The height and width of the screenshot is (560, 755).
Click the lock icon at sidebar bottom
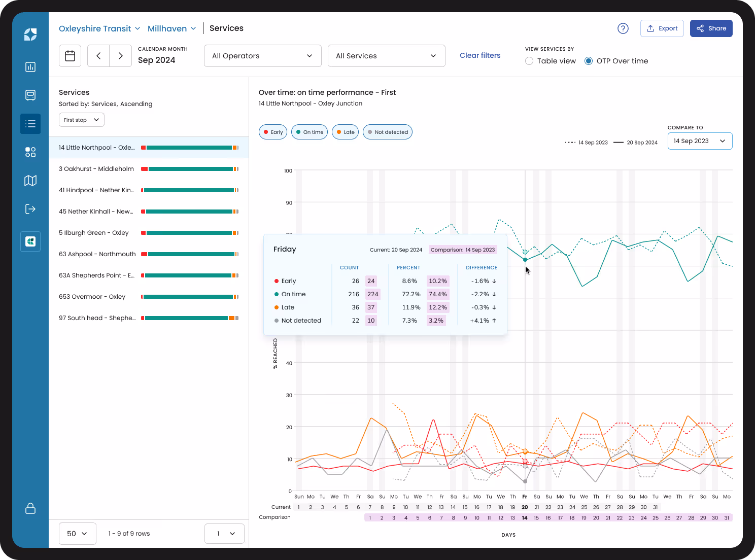pyautogui.click(x=30, y=509)
